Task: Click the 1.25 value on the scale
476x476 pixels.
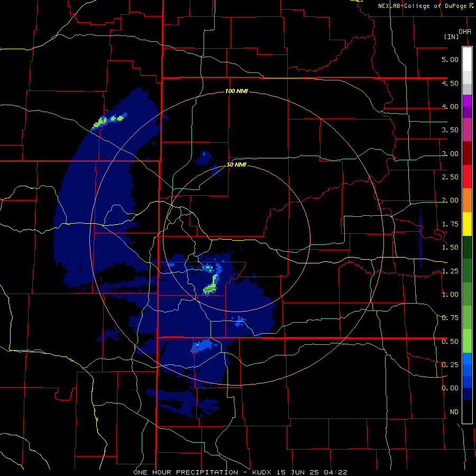Action: point(450,271)
